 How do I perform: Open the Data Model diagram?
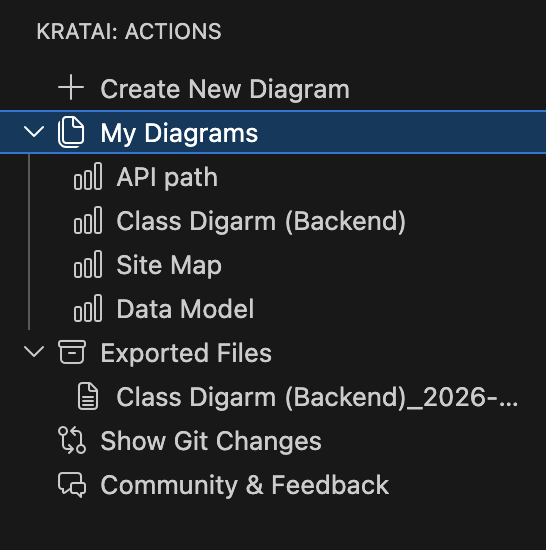[x=185, y=309]
